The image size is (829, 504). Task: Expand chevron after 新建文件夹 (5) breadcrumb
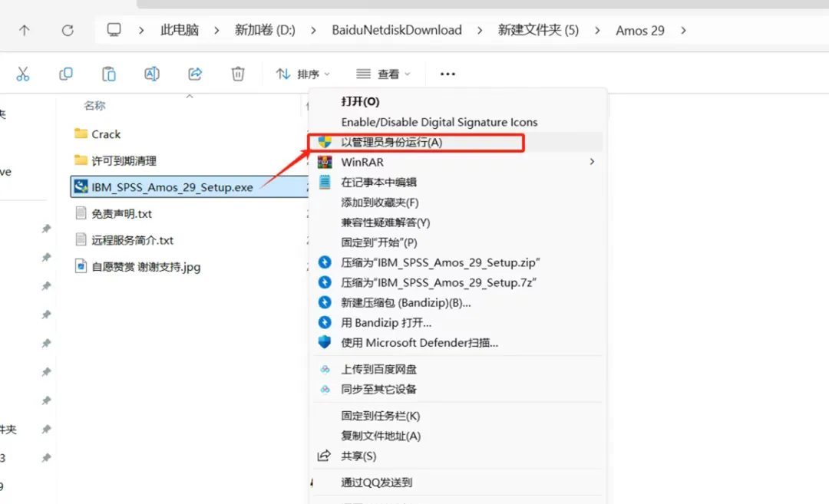point(597,31)
